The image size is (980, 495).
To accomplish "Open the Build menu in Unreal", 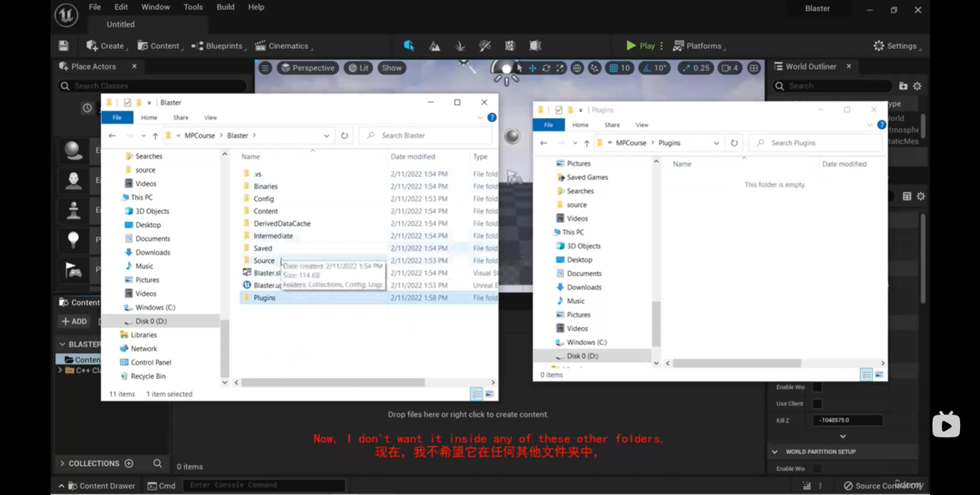I will coord(226,7).
